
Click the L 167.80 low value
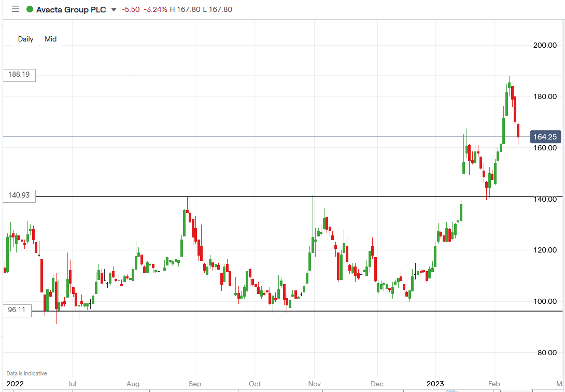click(x=217, y=9)
